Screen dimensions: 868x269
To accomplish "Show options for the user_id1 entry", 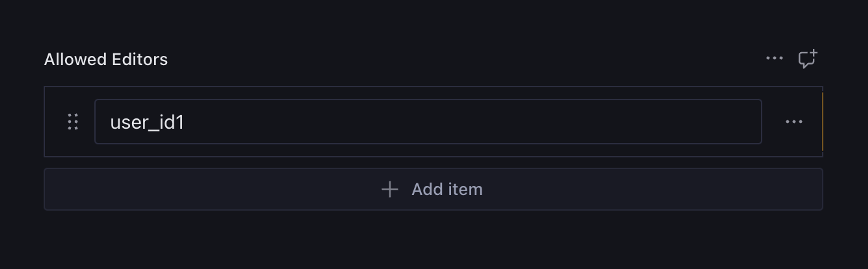I will 794,122.
